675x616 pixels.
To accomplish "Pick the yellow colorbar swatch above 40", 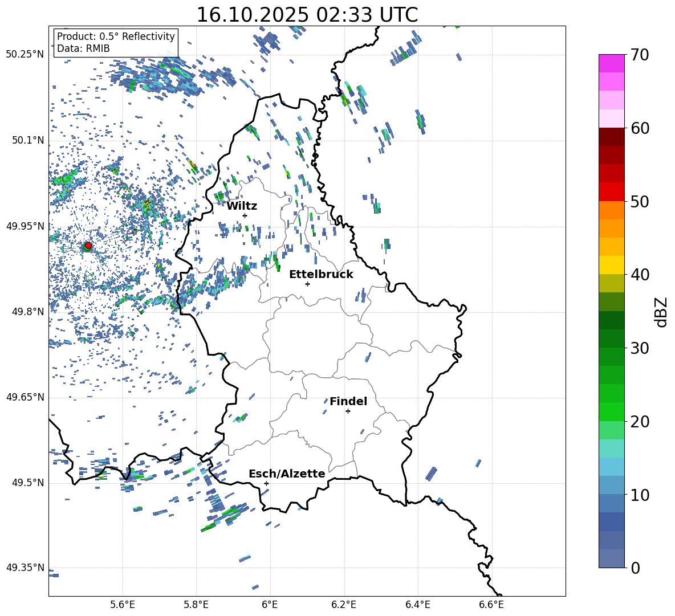I will click(x=611, y=265).
